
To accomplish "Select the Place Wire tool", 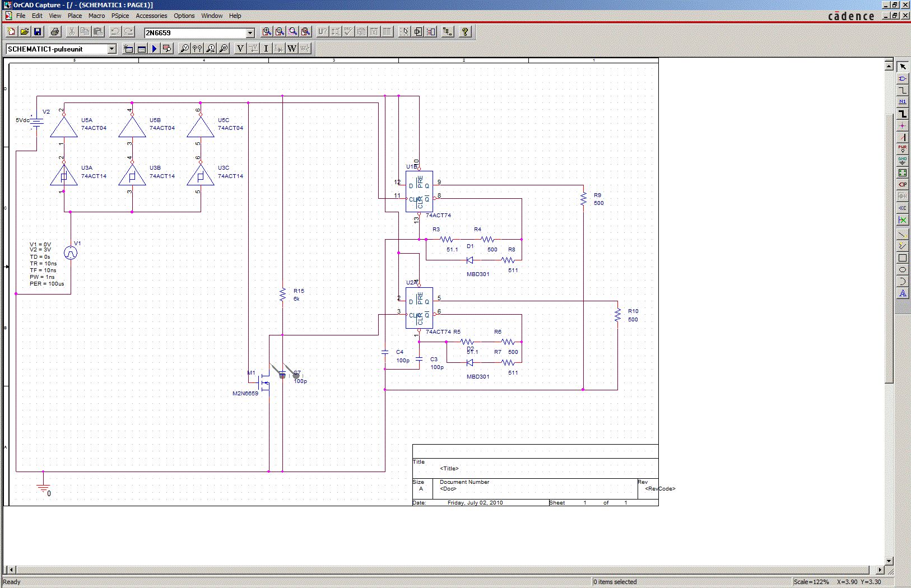I will (x=902, y=90).
